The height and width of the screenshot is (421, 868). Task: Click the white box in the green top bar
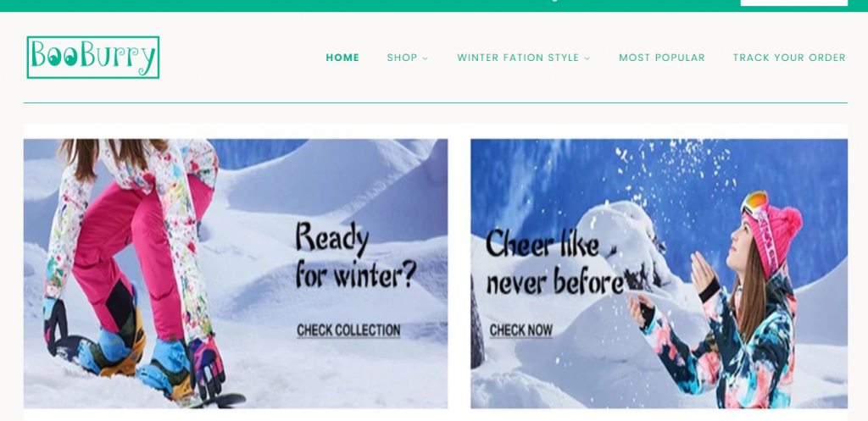[x=793, y=3]
